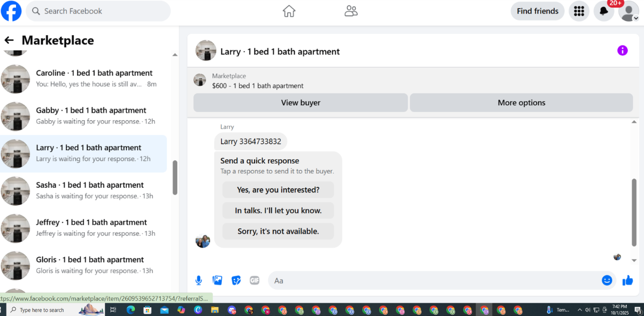
Task: Send a thumbs-up like
Action: pyautogui.click(x=628, y=280)
